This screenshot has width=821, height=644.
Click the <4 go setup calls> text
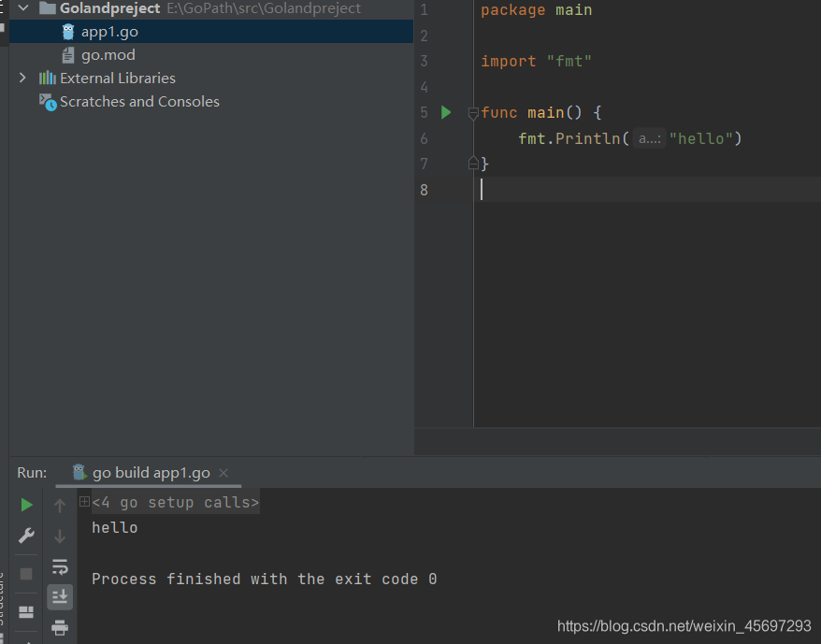coord(176,503)
